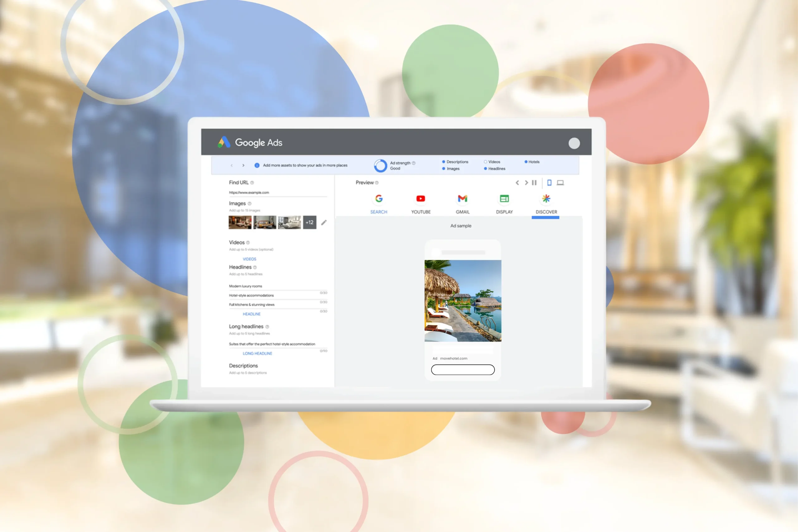Image resolution: width=798 pixels, height=532 pixels.
Task: Select the Descriptions asset indicator
Action: pos(455,162)
